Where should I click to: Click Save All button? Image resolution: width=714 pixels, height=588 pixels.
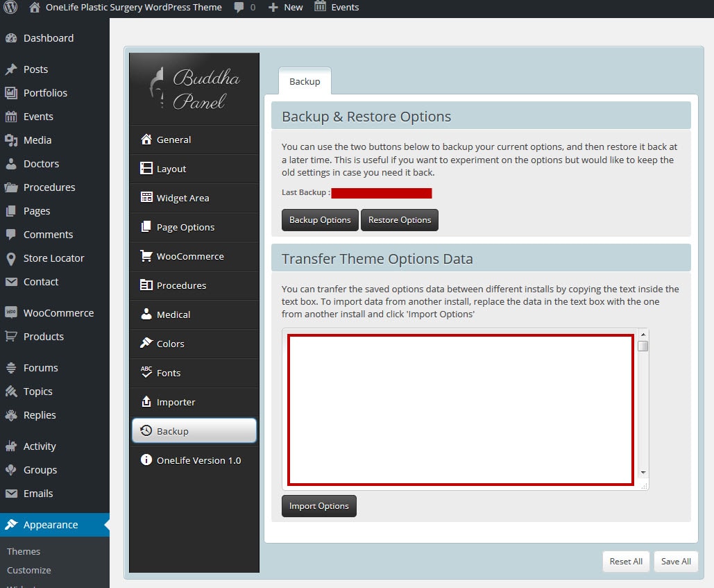tap(675, 562)
